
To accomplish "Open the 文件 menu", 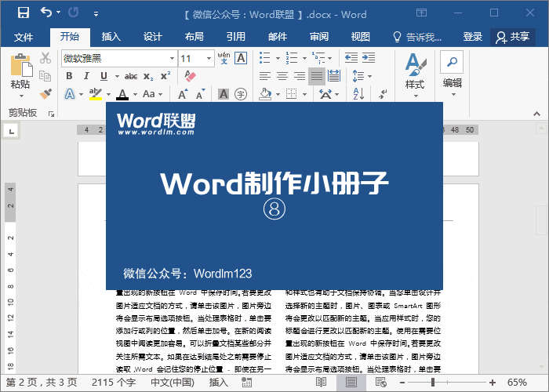I will 24,37.
